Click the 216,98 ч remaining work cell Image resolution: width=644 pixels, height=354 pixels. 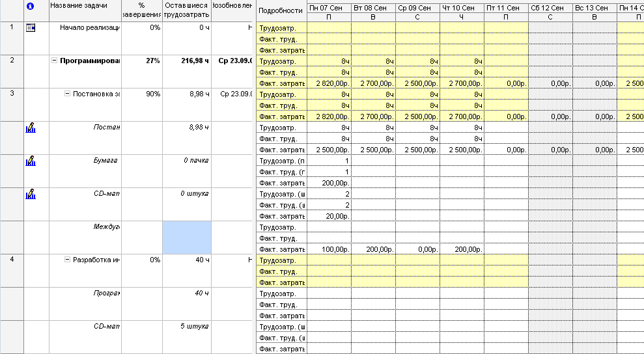pos(187,72)
